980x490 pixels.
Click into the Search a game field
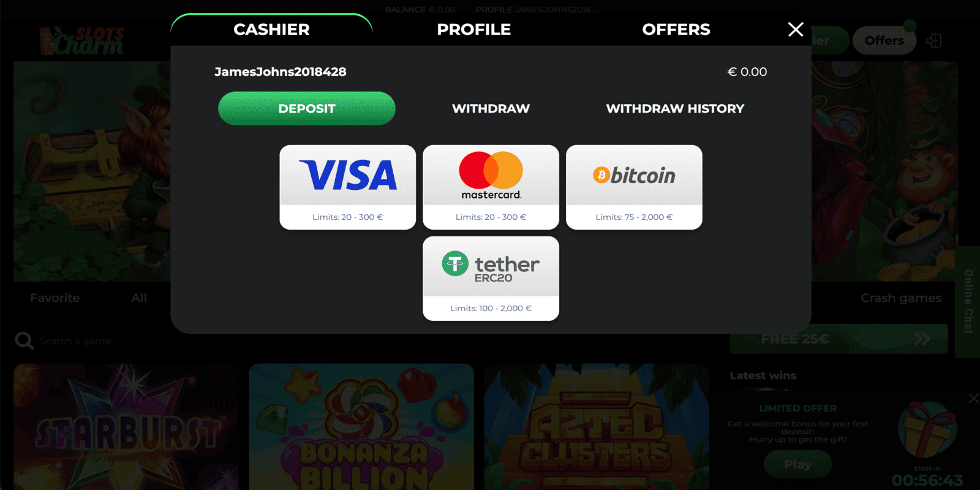(75, 341)
